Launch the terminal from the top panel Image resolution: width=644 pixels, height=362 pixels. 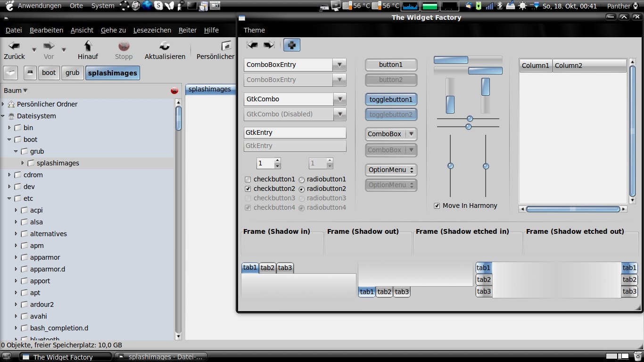click(192, 6)
